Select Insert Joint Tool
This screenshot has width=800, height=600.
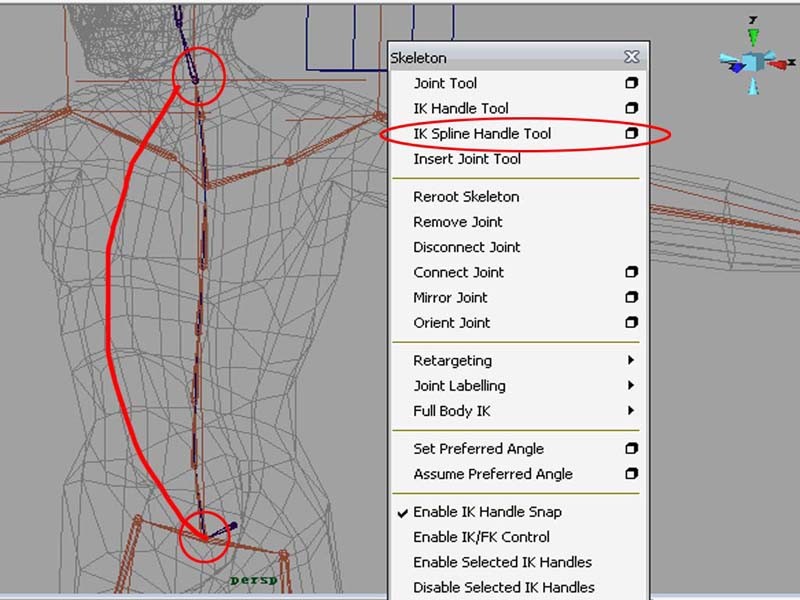point(467,159)
